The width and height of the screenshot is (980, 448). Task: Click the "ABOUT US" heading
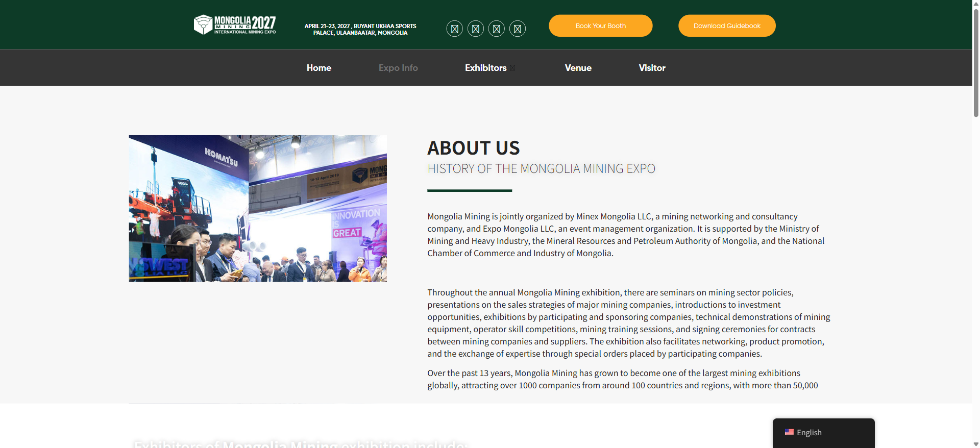pos(474,148)
